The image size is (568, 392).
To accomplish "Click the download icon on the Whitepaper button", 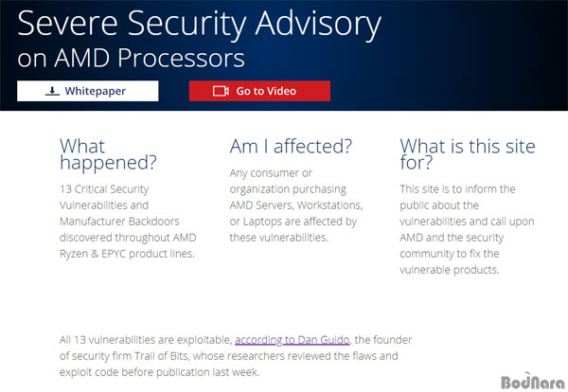I will click(x=52, y=91).
